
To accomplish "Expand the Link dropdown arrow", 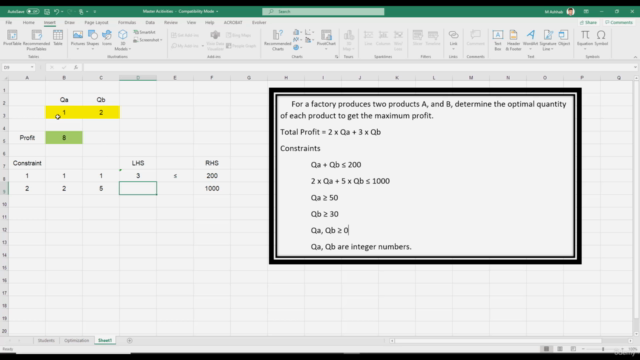I will pyautogui.click(x=453, y=49).
